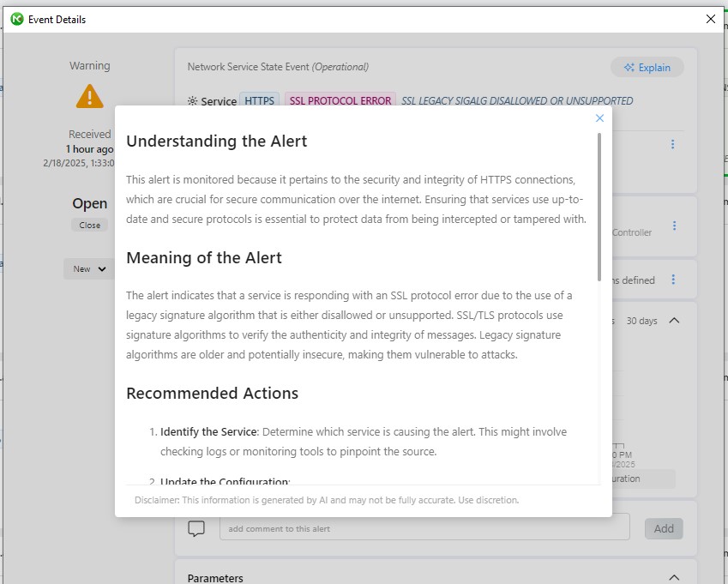Click the Warning severity label

90,66
